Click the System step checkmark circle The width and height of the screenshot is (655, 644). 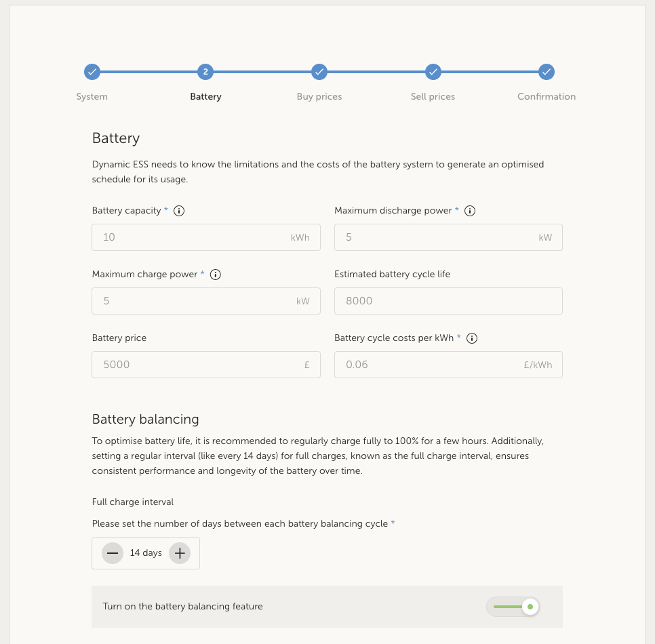click(x=92, y=72)
